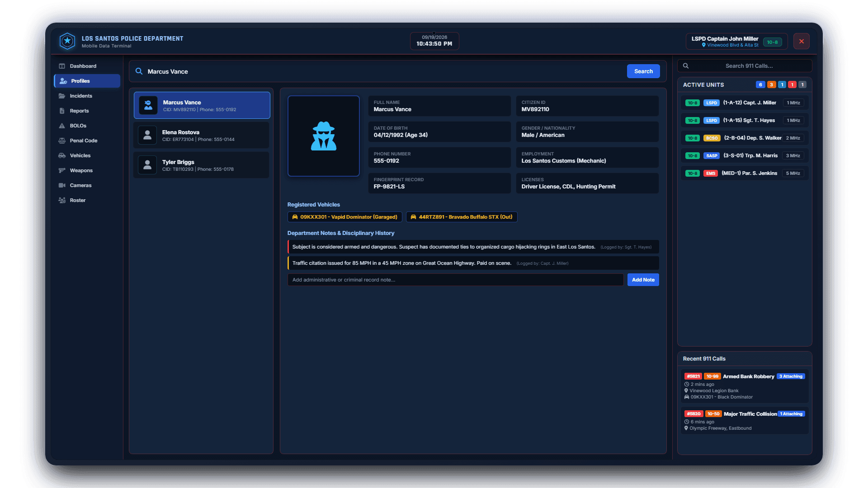The image size is (868, 488).
Task: Click the 10-8 status badge in header
Action: click(x=772, y=42)
